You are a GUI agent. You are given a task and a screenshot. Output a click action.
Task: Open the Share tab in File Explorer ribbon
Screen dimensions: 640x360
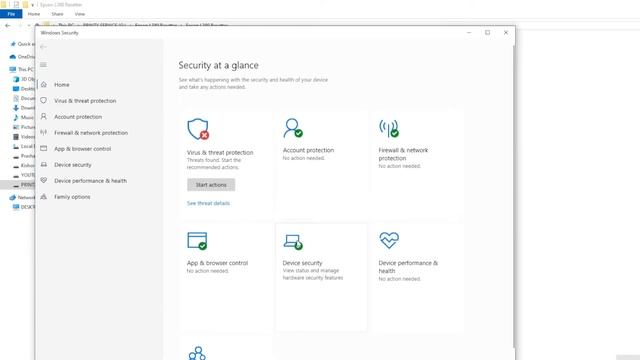click(58, 14)
